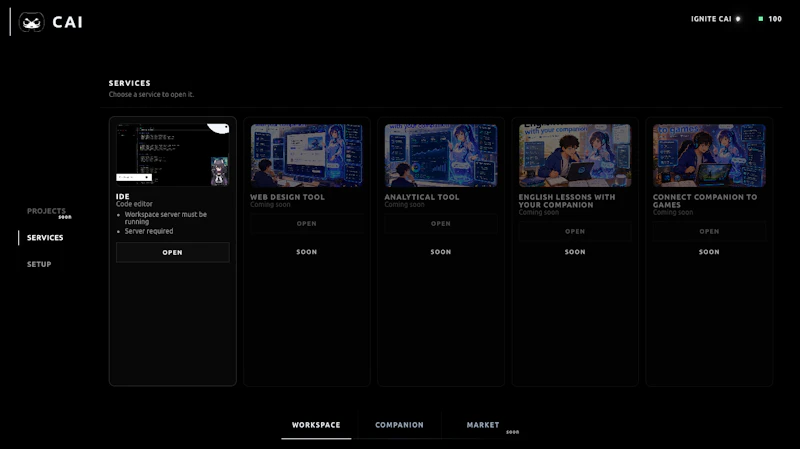Click Soon label under English Lessons
This screenshot has width=800, height=449.
(575, 252)
